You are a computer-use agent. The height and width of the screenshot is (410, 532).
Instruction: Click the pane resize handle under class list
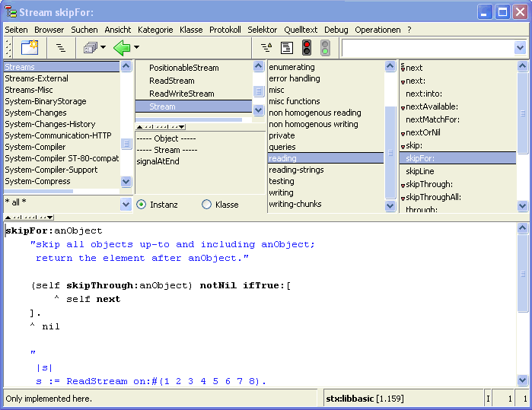click(x=161, y=127)
